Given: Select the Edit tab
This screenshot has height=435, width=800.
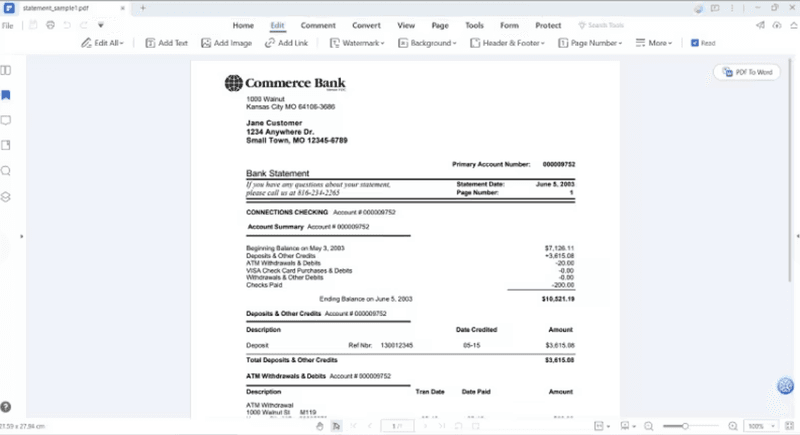Looking at the screenshot, I should [278, 25].
